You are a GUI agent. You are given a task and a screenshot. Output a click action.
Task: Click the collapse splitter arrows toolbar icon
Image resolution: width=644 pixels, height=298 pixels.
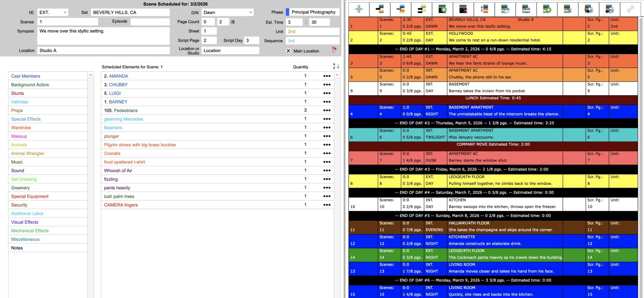pos(359,8)
